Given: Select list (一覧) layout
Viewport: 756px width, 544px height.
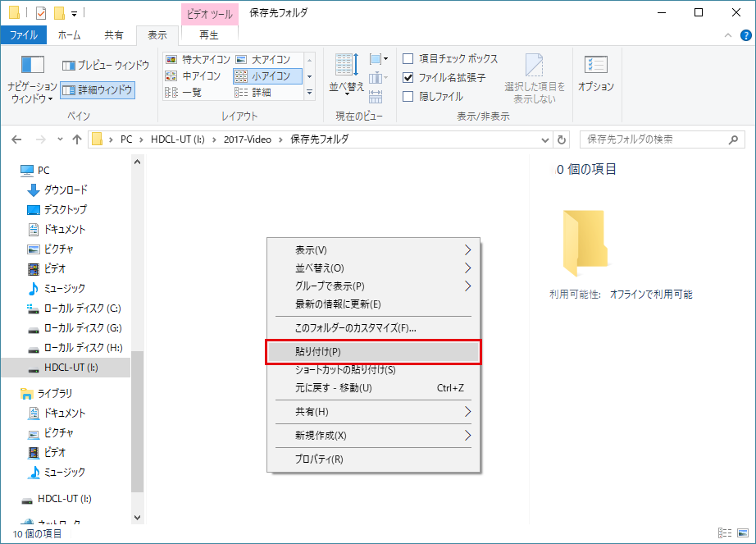Looking at the screenshot, I should [183, 92].
